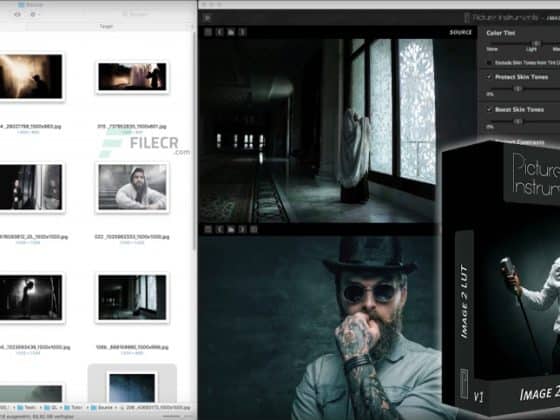Toggle Exclude Skin Tones from Tint checkbox
The width and height of the screenshot is (560, 420).
(489, 63)
